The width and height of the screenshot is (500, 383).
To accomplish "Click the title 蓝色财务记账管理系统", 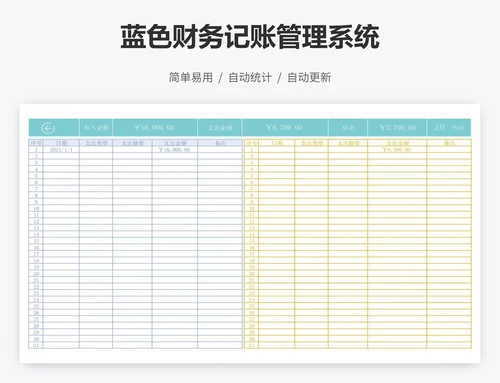I will 250,37.
